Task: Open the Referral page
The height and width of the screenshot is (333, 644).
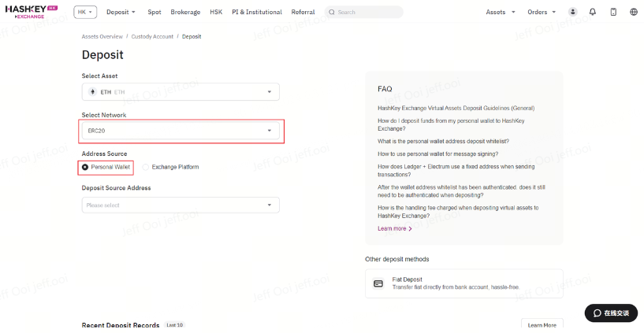Action: point(303,12)
